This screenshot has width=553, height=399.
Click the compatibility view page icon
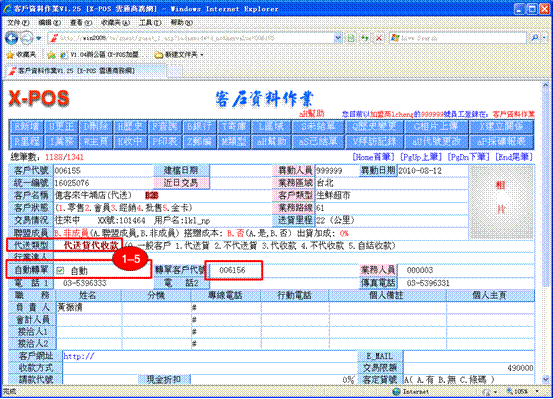click(351, 38)
